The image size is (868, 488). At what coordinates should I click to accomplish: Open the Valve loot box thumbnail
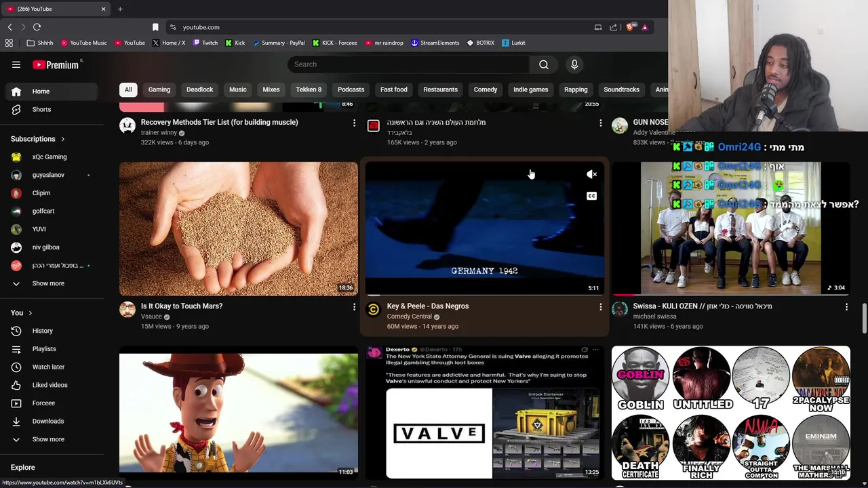point(484,412)
